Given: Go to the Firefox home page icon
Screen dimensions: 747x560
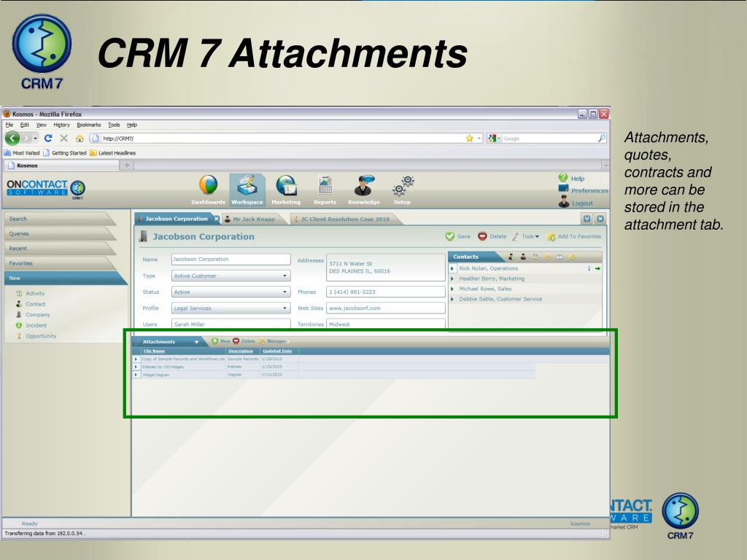Looking at the screenshot, I should tap(80, 138).
